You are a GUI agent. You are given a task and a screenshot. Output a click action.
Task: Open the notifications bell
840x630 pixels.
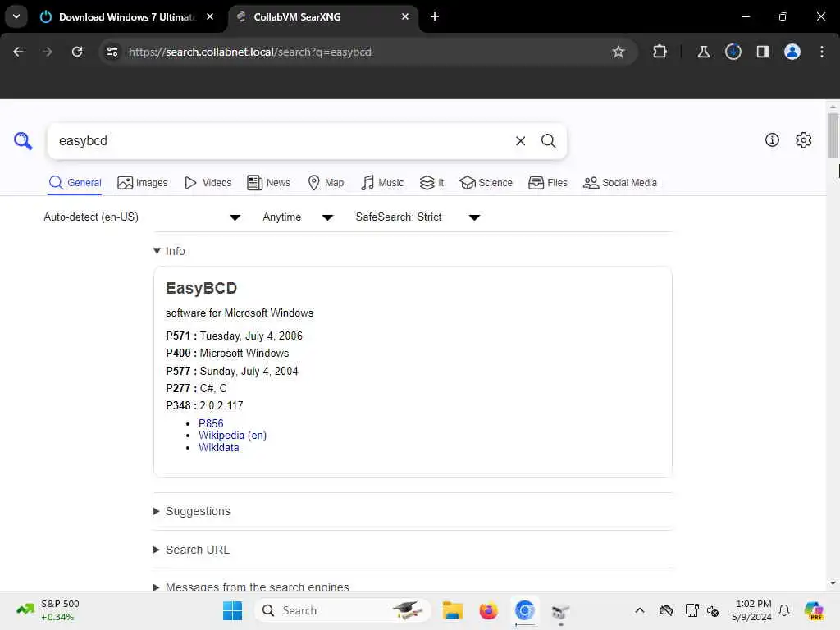[x=784, y=610]
